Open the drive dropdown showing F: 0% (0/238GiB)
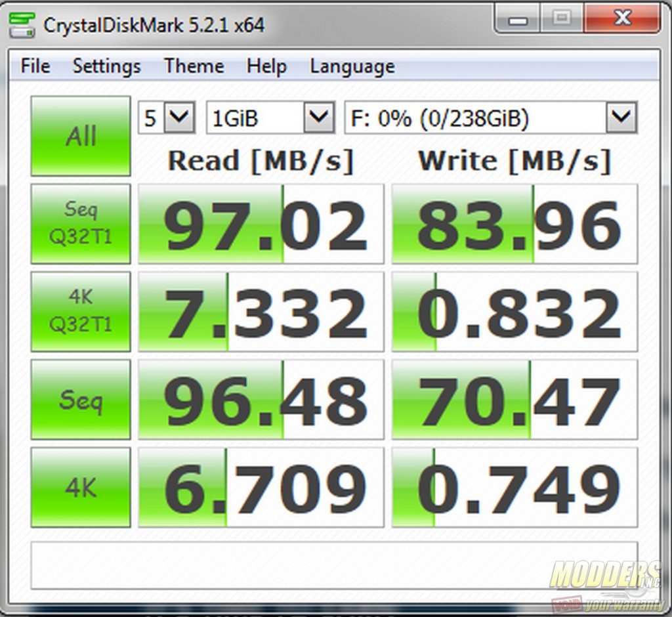The image size is (672, 617). [x=491, y=117]
